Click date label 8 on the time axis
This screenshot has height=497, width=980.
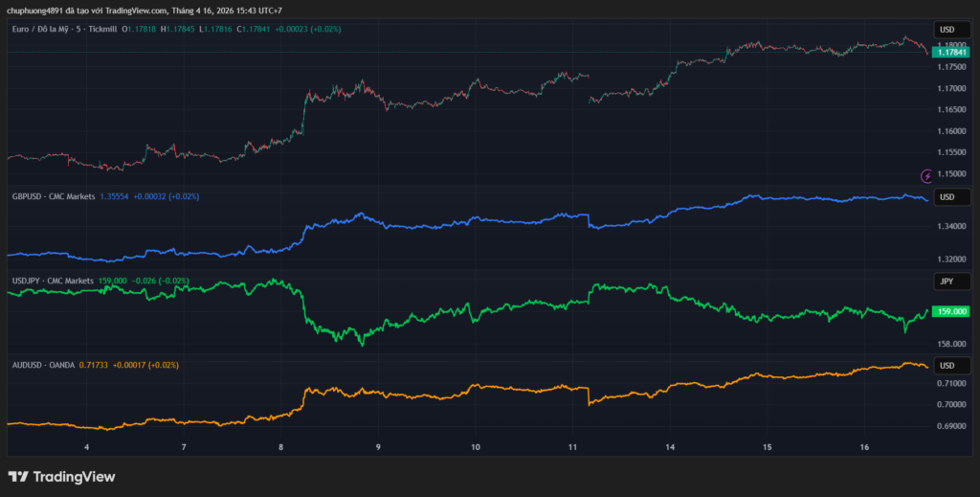click(x=280, y=447)
